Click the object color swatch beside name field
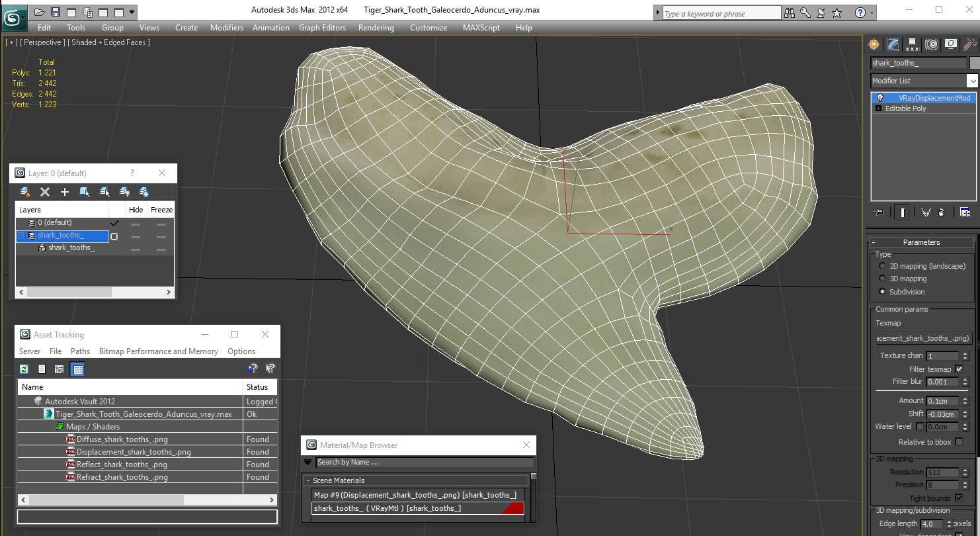Screen dimensions: 980x536 click(973, 63)
